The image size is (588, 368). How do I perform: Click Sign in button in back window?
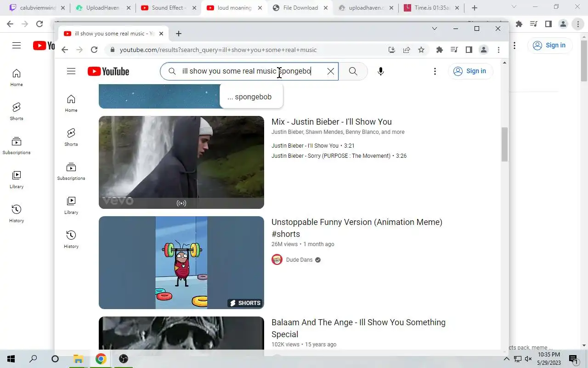[549, 45]
